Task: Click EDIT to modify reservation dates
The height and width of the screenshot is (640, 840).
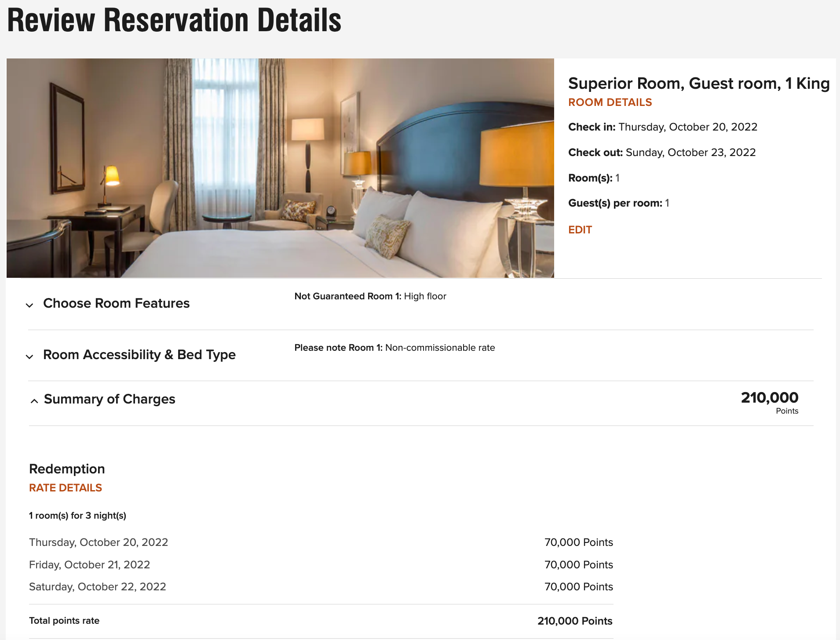Action: [580, 229]
